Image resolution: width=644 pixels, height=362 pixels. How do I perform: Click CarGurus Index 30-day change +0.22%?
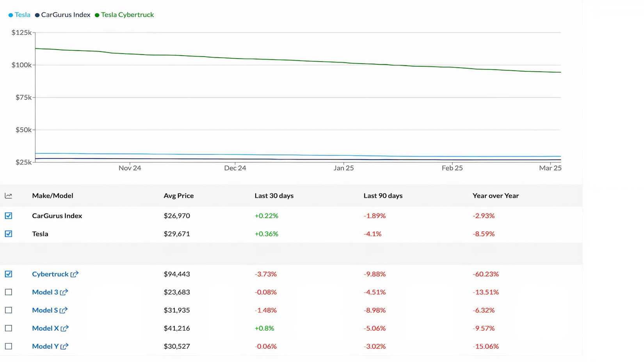[267, 216]
